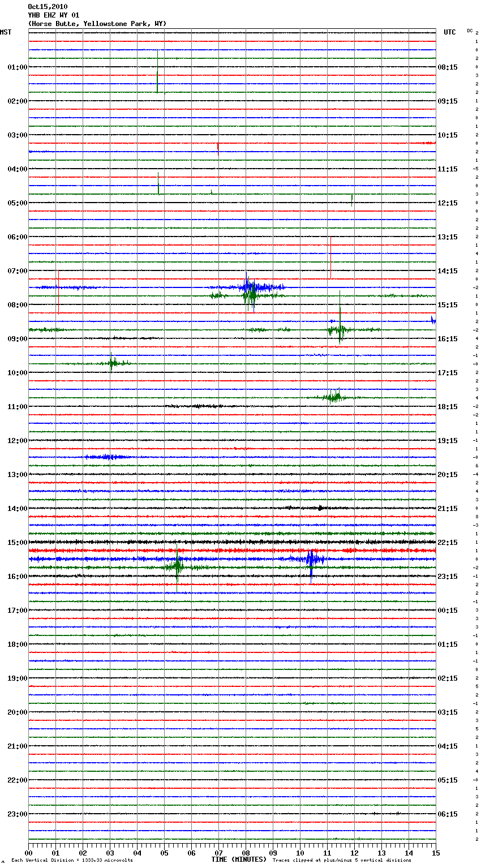Select the '16:00' MST time label
Image resolution: width=481 pixels, height=868 pixels.
click(x=18, y=577)
